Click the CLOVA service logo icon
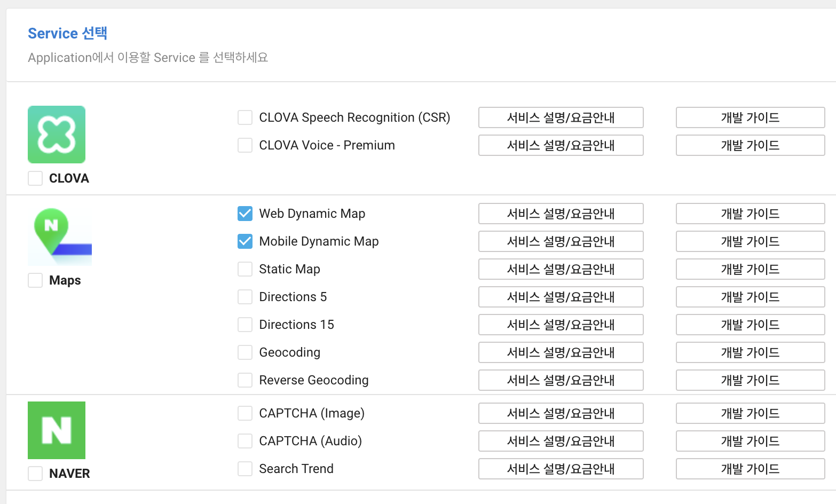This screenshot has width=836, height=504. coord(57,135)
